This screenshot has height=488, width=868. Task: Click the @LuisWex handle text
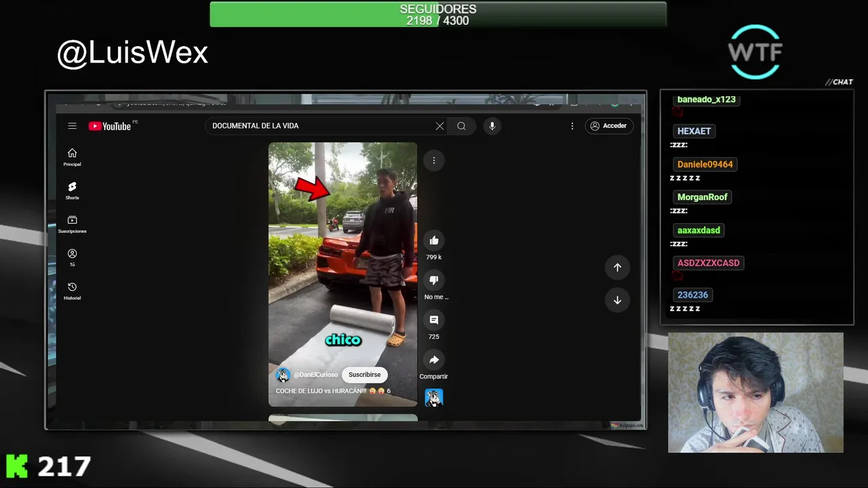tap(132, 53)
